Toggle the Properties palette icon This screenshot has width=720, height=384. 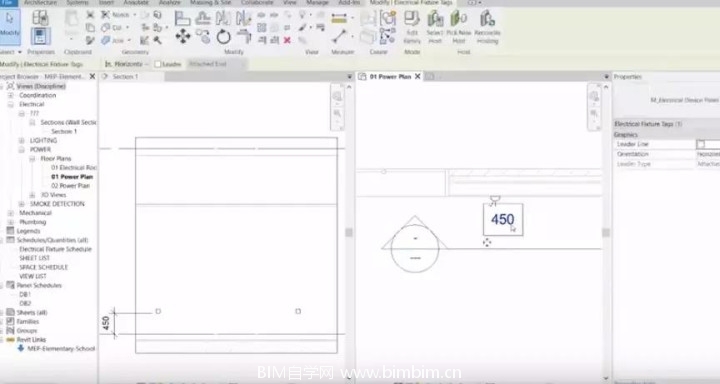(40, 36)
